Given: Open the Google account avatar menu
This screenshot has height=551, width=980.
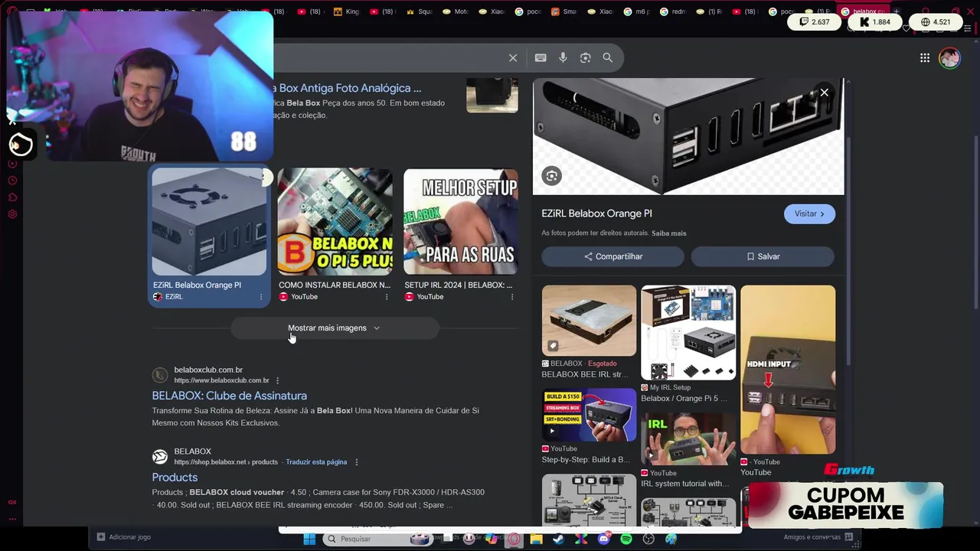Looking at the screenshot, I should coord(949,58).
